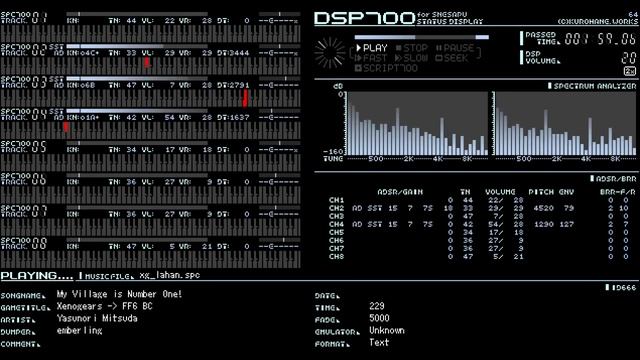Click the emulator value 'Unknown'

click(x=387, y=331)
